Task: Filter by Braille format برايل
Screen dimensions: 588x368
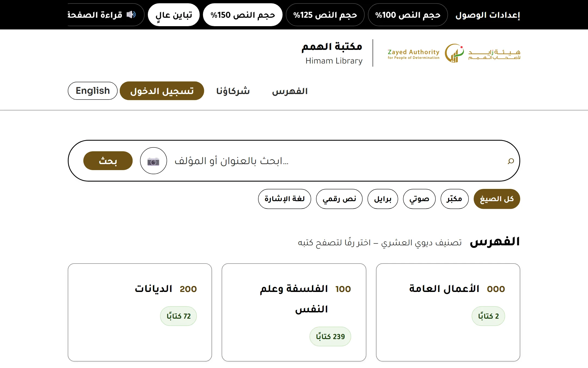Action: pyautogui.click(x=383, y=199)
